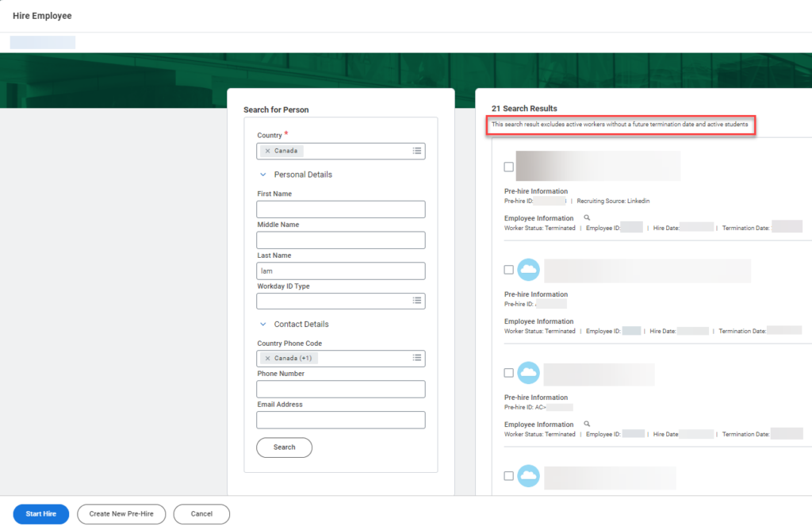Screen dimensions: 812x530
Task: Click Create New Pre-Hire
Action: tap(121, 513)
